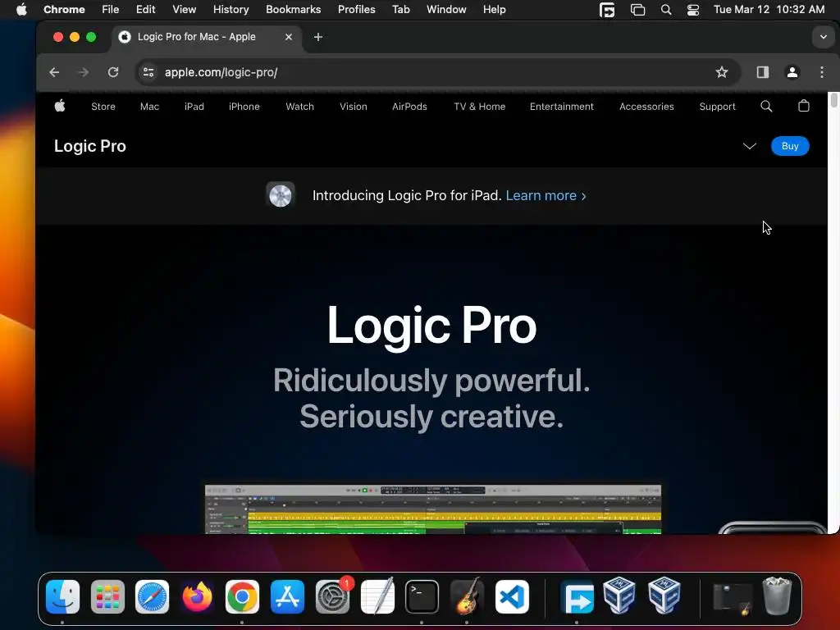Go to the TV & Home nav link
Viewport: 840px width, 630px height.
479,107
